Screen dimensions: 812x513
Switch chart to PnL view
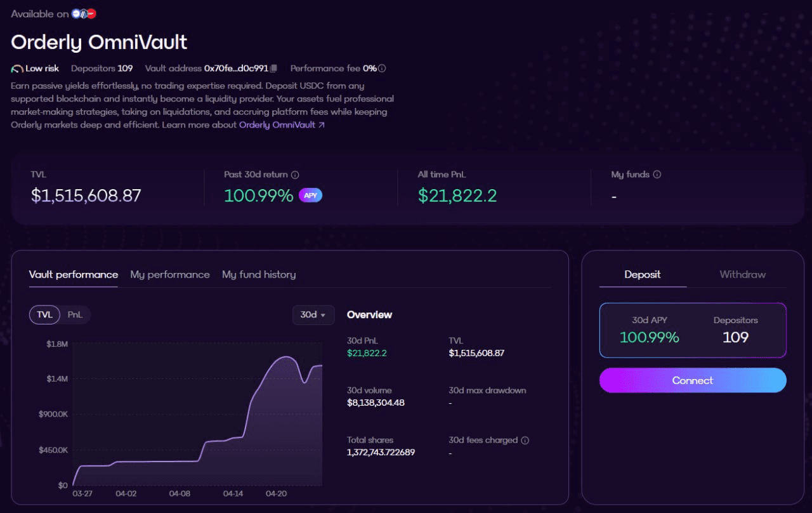click(75, 315)
